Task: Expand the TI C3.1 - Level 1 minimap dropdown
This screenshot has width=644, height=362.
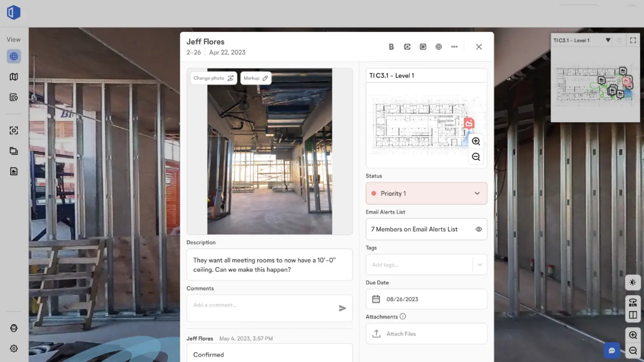Action: point(608,40)
